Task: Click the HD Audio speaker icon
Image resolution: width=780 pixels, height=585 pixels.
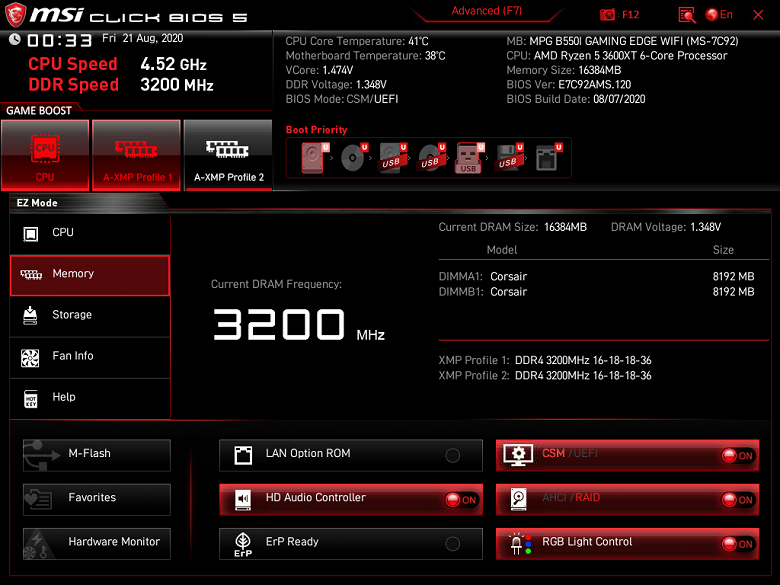Action: pyautogui.click(x=243, y=499)
